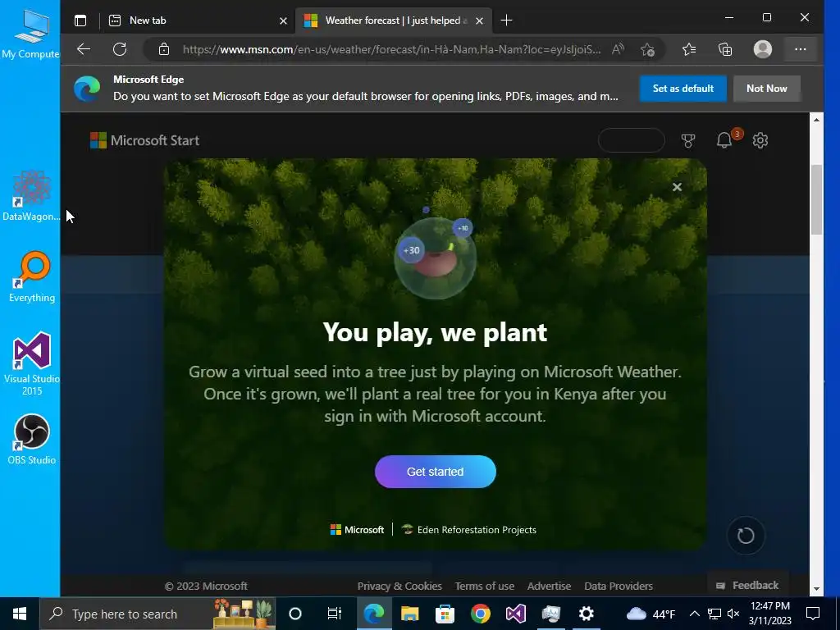The image size is (840, 630).
Task: Close the New tab tab
Action: click(x=283, y=21)
